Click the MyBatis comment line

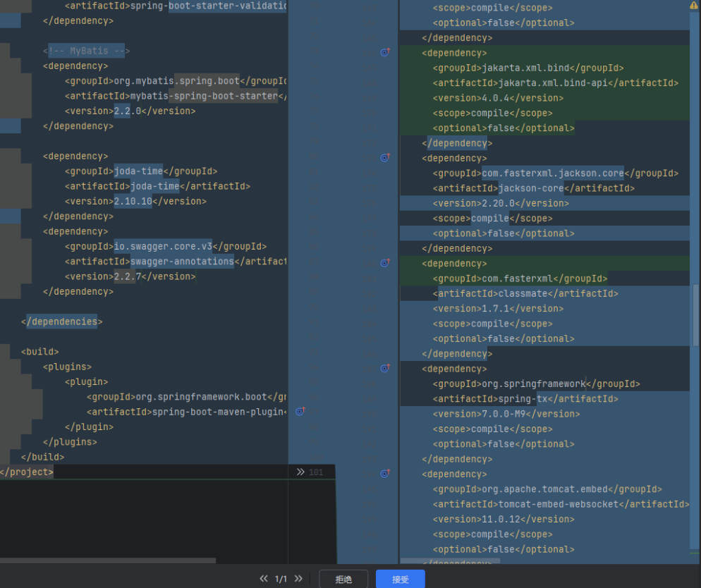86,51
